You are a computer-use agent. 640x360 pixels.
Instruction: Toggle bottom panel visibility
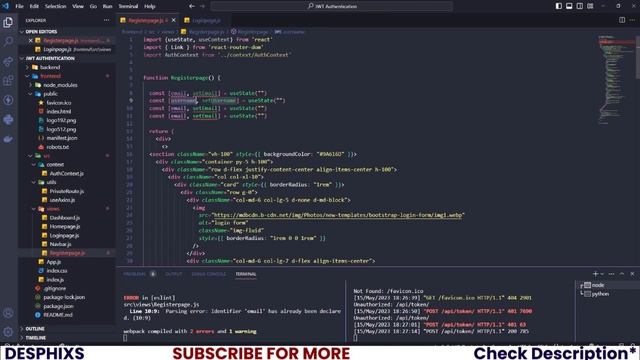point(569,6)
